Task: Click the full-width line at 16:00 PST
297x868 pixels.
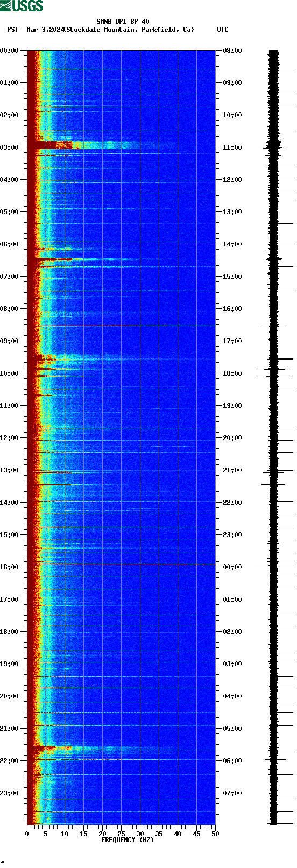Action: 121,564
